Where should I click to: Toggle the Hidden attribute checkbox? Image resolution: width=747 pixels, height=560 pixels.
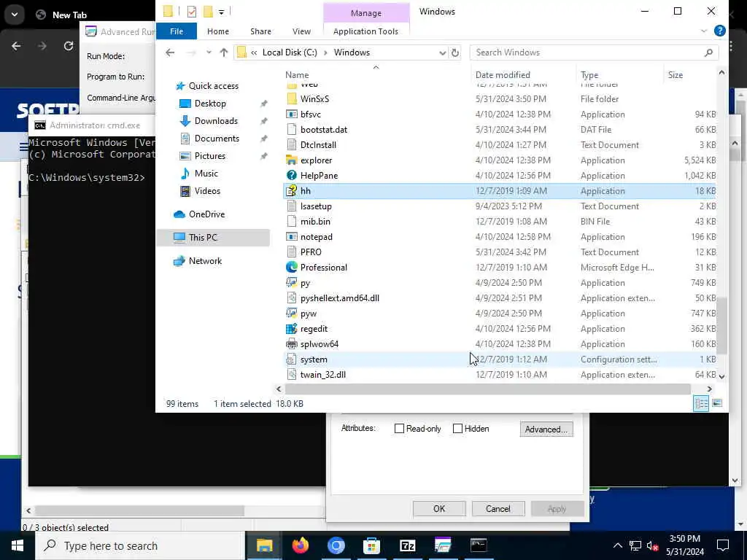tap(457, 429)
